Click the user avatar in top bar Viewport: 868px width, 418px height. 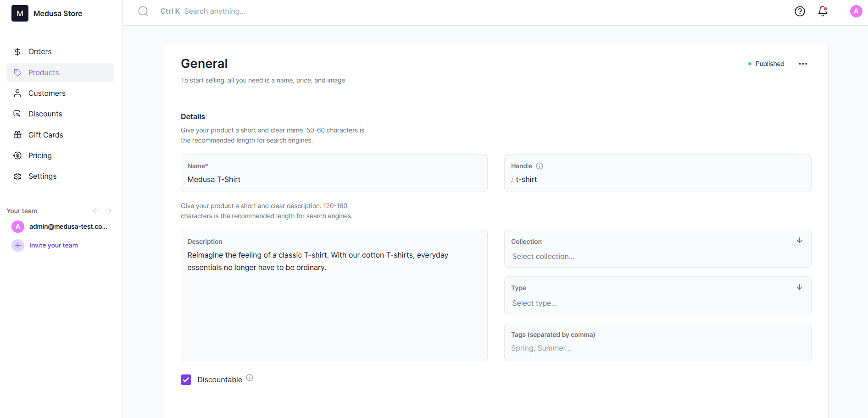[856, 11]
